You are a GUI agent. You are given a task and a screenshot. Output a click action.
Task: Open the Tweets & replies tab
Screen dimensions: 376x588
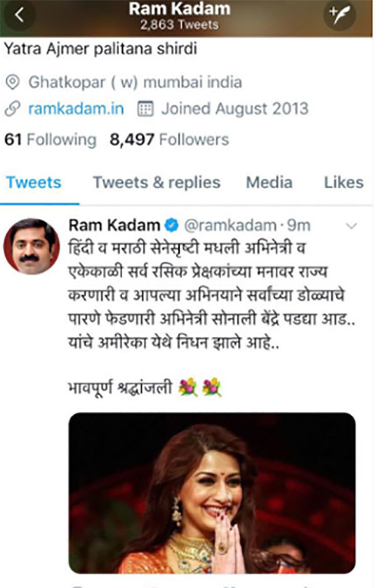pyautogui.click(x=157, y=182)
